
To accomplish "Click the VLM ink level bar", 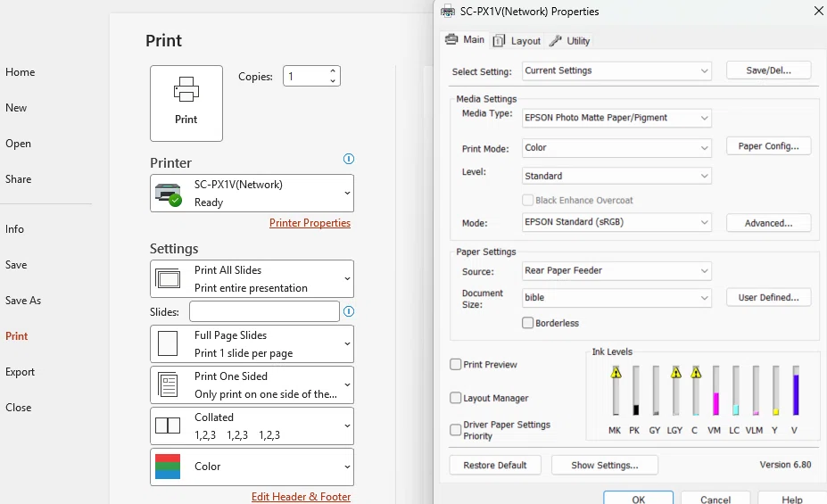I will pos(756,391).
